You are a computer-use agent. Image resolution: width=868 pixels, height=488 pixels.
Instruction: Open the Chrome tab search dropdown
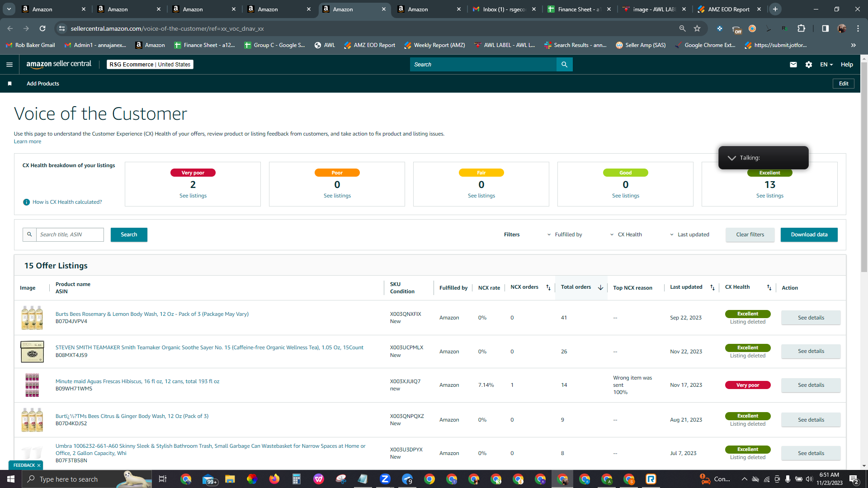[9, 9]
